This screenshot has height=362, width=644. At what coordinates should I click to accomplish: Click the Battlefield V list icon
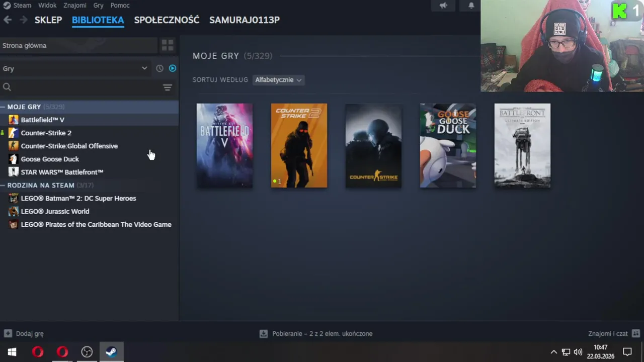click(14, 120)
